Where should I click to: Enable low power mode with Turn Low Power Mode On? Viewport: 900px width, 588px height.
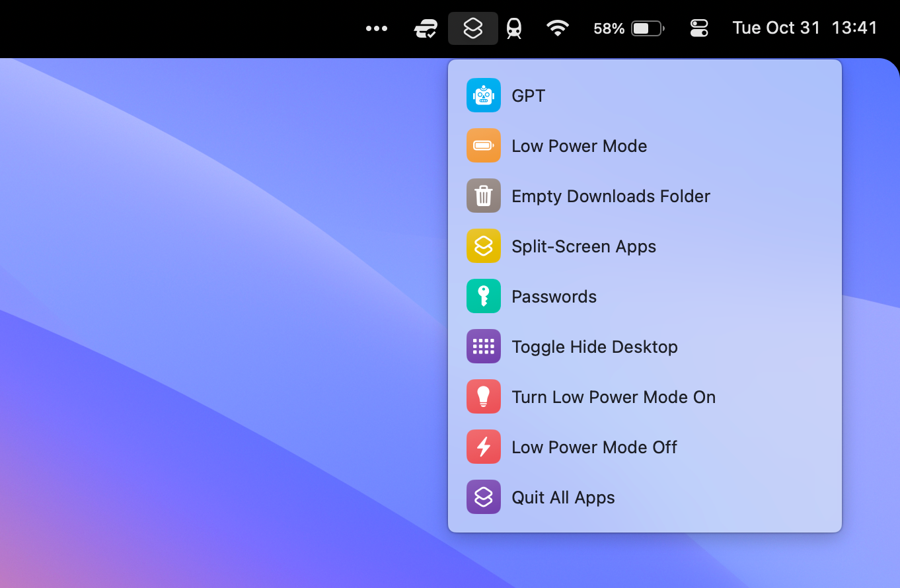coord(613,396)
